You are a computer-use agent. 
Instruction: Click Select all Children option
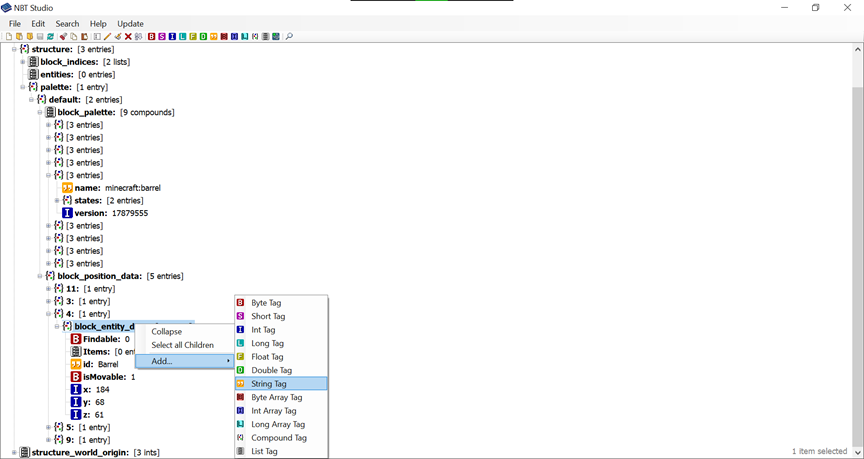182,345
